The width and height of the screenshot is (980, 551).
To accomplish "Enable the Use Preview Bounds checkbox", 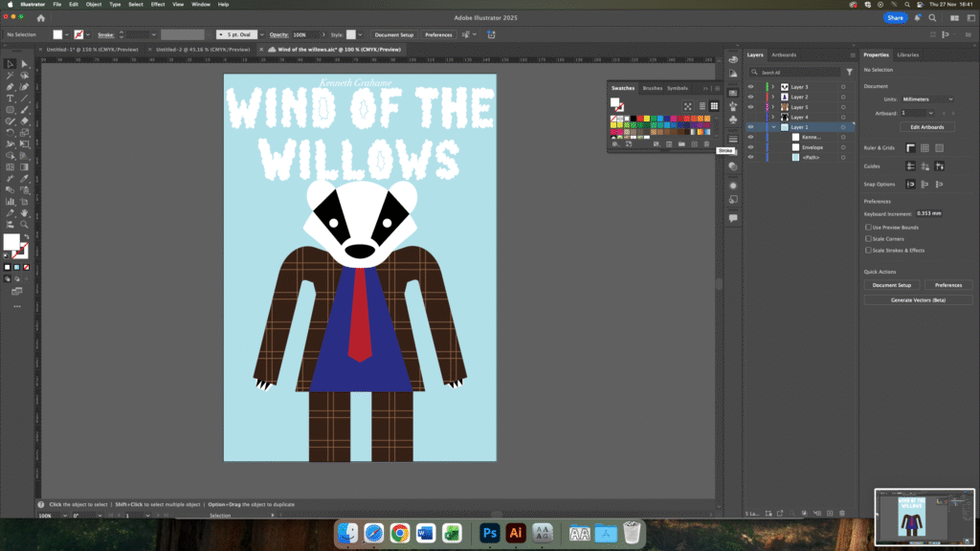I will (x=868, y=227).
